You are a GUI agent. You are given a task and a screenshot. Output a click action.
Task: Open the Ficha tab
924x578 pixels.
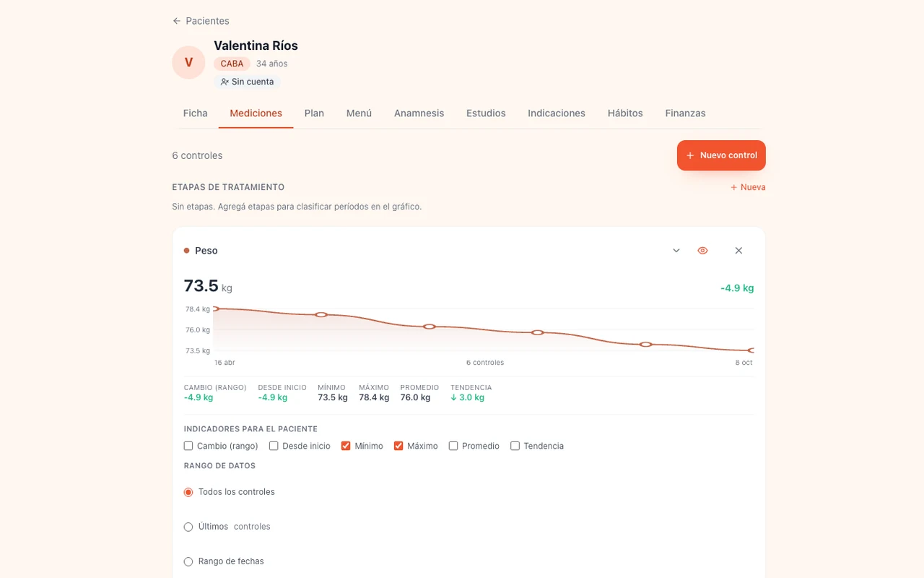coord(195,113)
